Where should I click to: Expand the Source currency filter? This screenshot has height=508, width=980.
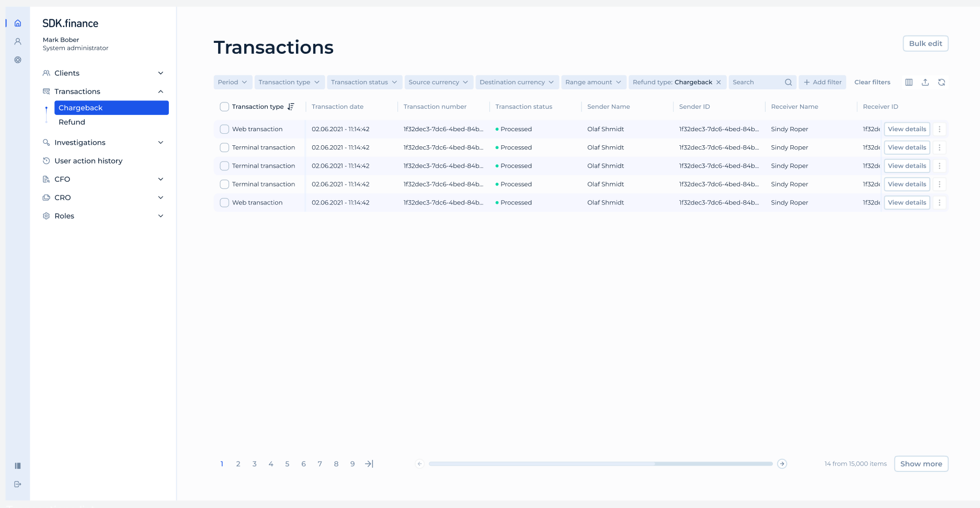[x=438, y=82]
